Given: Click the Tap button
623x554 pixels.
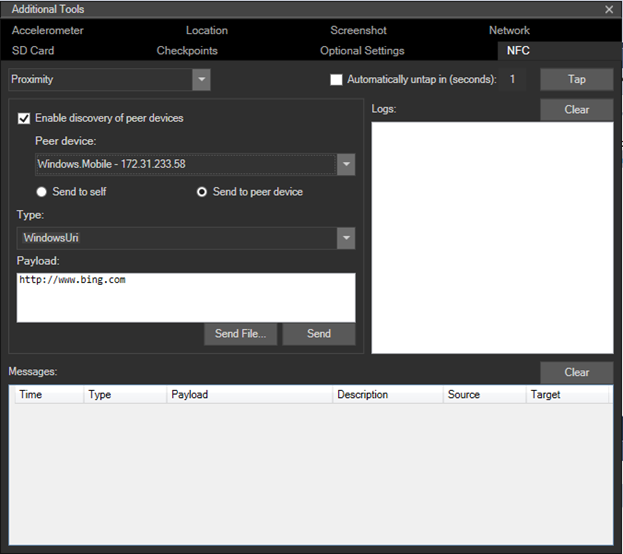Looking at the screenshot, I should coord(577,79).
